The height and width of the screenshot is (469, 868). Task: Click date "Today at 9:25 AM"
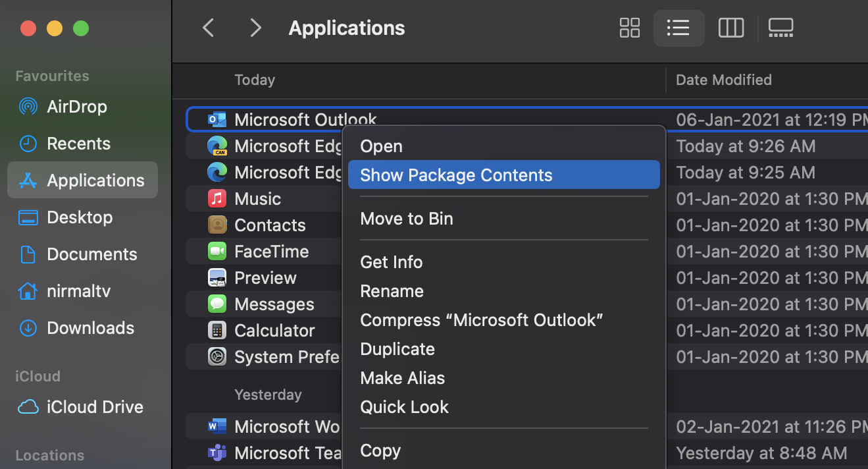click(746, 172)
